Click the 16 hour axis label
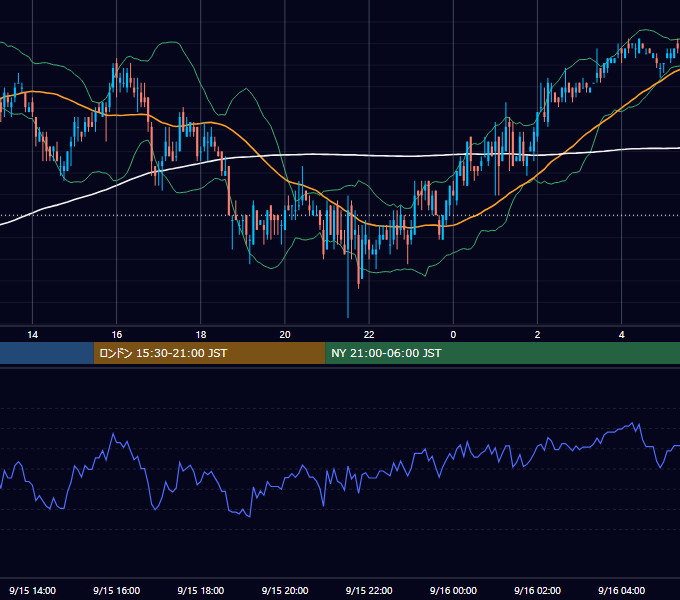This screenshot has width=680, height=600. (117, 335)
